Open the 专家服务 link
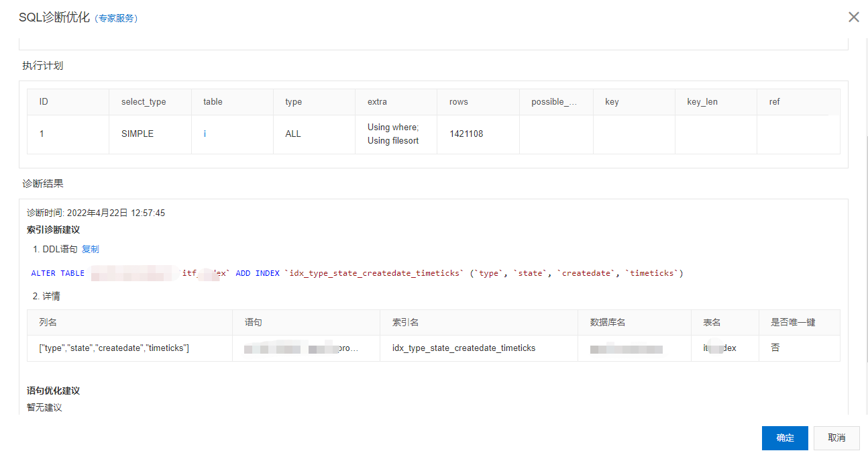The image size is (868, 457). (x=117, y=19)
